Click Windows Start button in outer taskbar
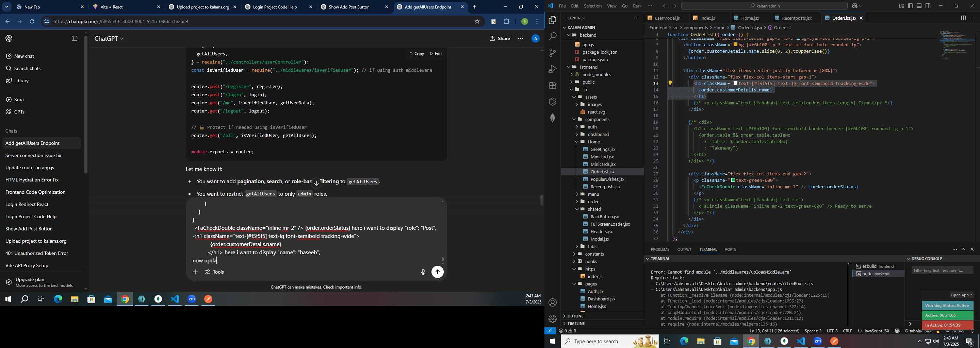Image resolution: width=980 pixels, height=348 pixels. click(x=552, y=342)
